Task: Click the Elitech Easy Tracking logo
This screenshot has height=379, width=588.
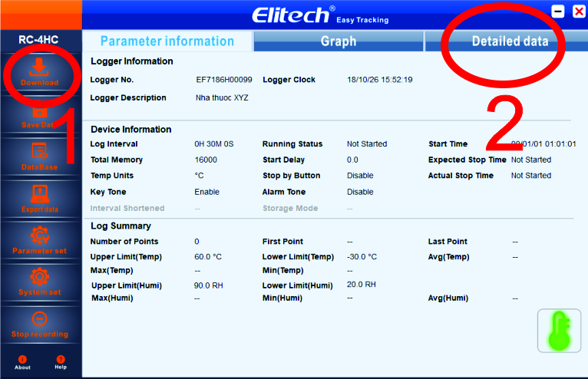Action: click(x=320, y=15)
